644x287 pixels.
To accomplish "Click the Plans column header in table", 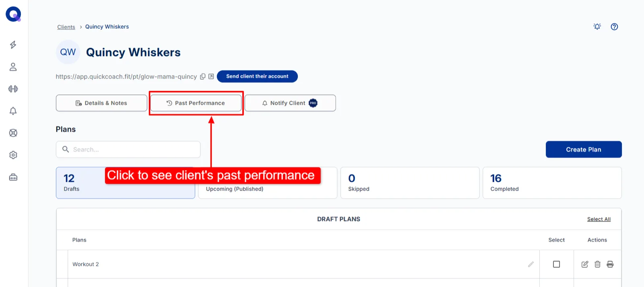I will 79,240.
